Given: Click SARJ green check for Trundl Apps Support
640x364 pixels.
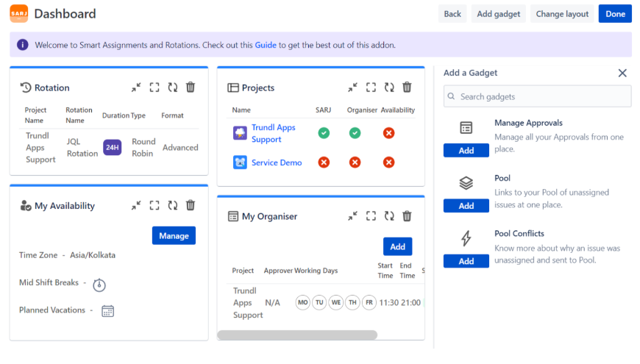Looking at the screenshot, I should click(324, 133).
